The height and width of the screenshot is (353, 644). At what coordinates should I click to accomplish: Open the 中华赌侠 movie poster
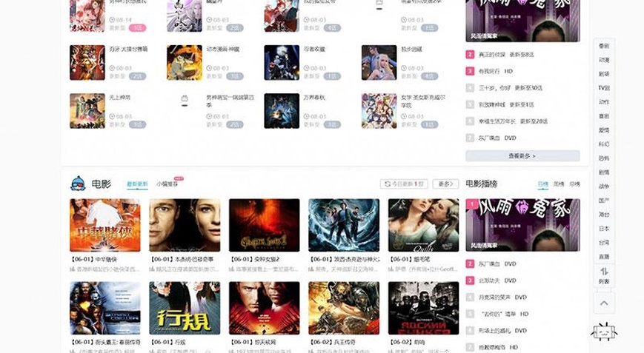(x=105, y=225)
